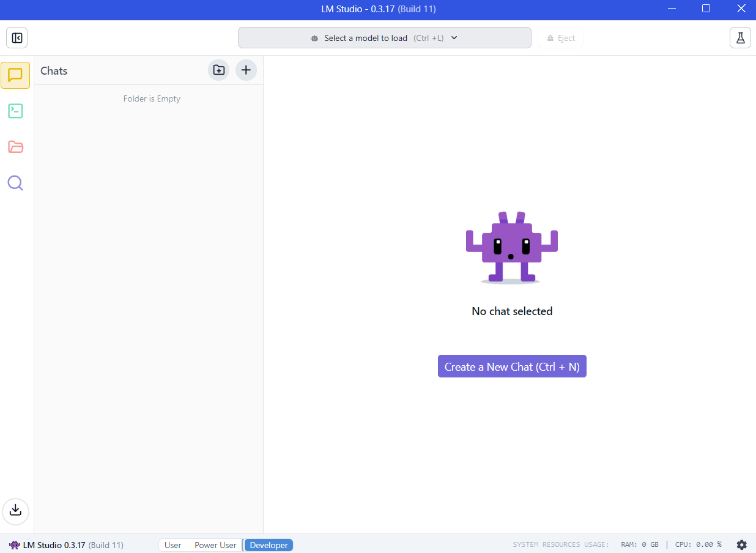Image resolution: width=756 pixels, height=553 pixels.
Task: Click the 'Folder is Empty' text
Action: point(152,98)
